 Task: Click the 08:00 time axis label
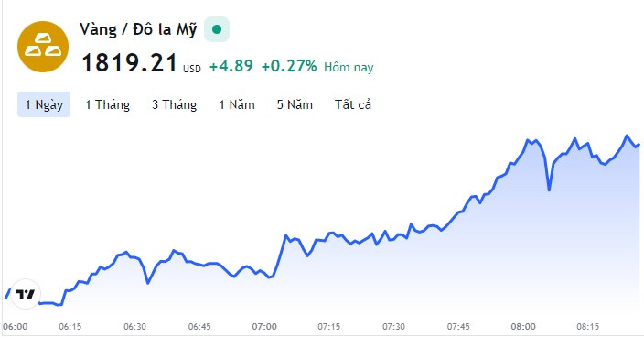coord(523,327)
